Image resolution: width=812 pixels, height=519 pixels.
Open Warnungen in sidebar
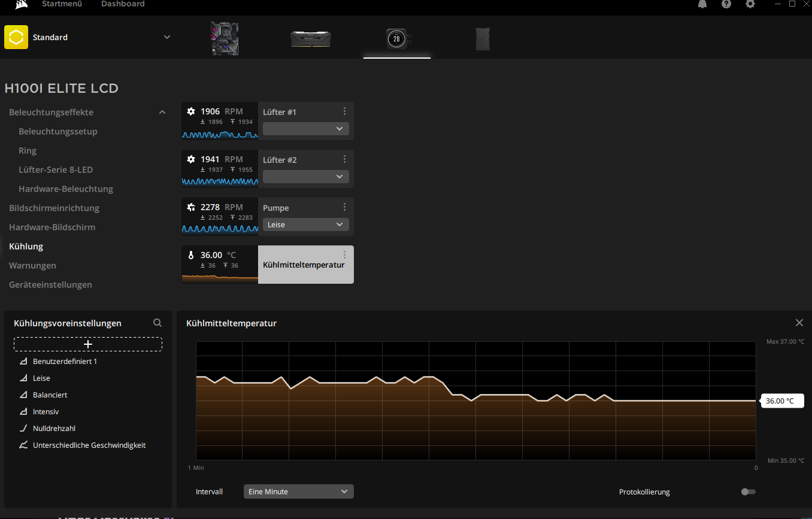pos(32,265)
